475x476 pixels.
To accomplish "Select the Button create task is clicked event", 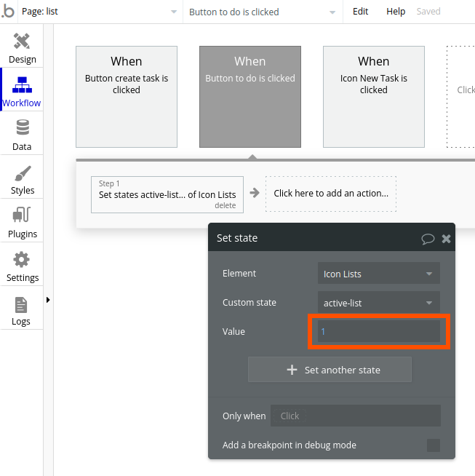I will point(127,97).
